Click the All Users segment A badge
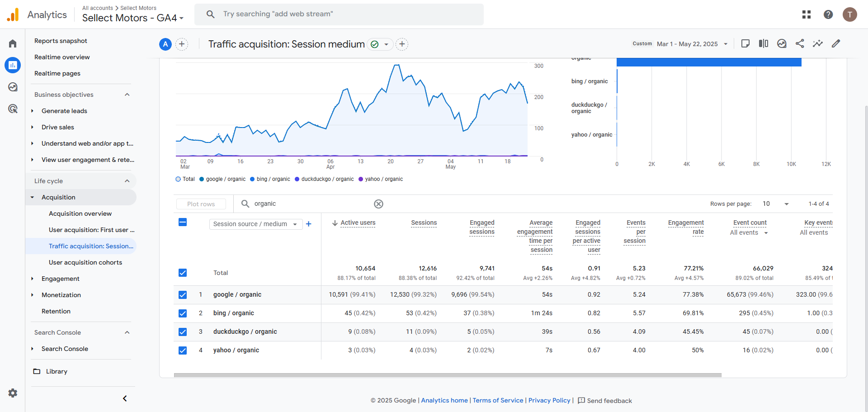 165,44
